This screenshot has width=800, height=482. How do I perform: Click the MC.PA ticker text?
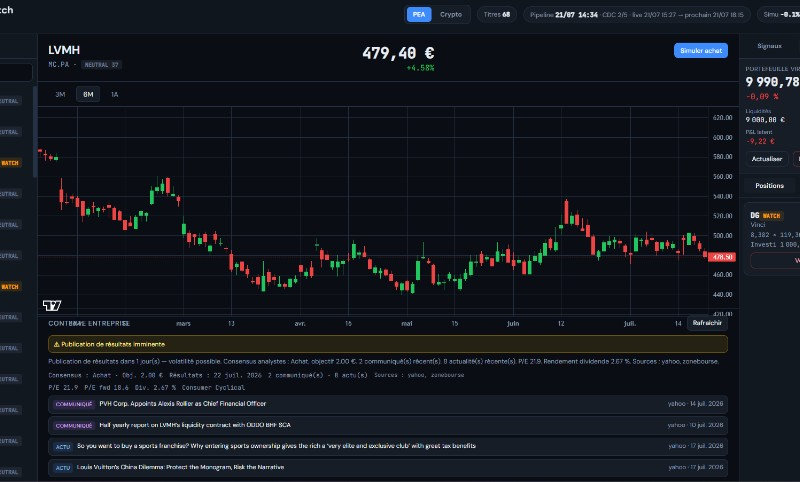[59, 65]
